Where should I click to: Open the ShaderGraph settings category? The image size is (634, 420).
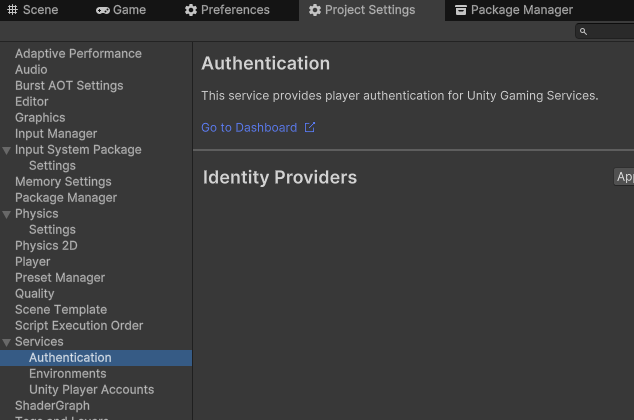pos(52,405)
